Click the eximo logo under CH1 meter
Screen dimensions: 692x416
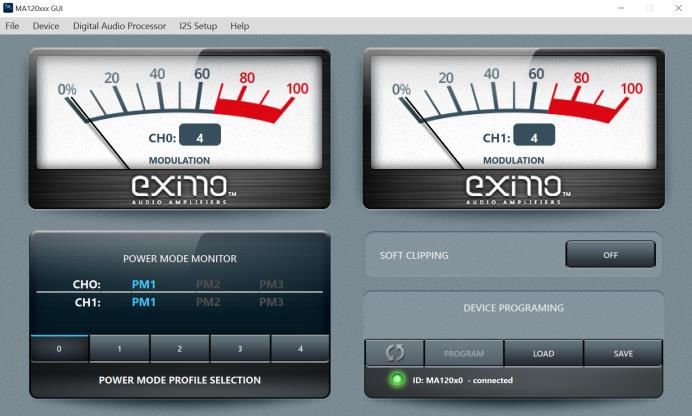point(518,190)
